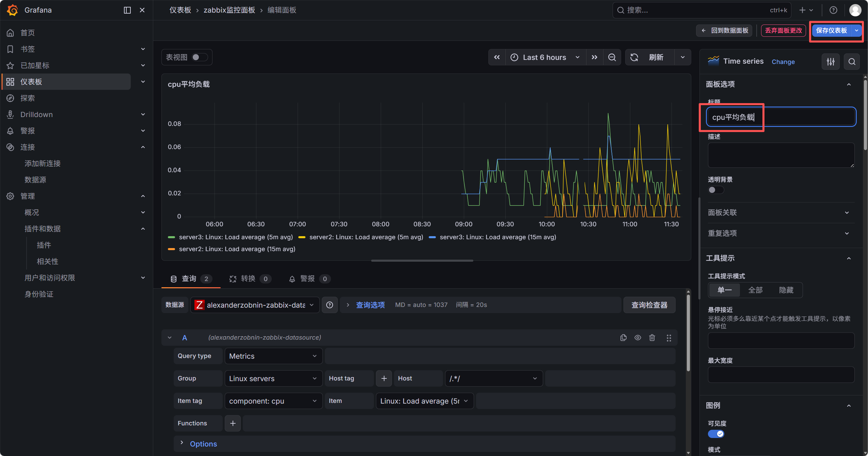Click the Change visualization link

coord(783,62)
